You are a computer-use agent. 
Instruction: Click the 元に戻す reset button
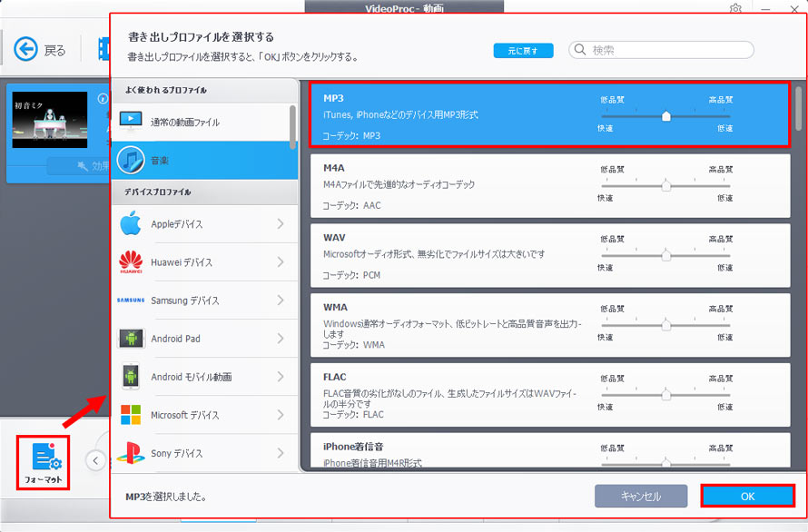tap(523, 51)
